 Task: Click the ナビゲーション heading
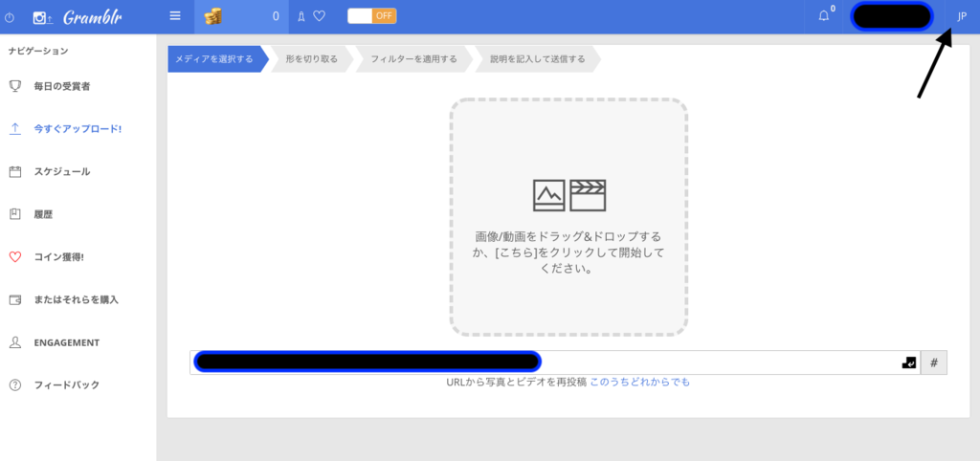[x=38, y=52]
